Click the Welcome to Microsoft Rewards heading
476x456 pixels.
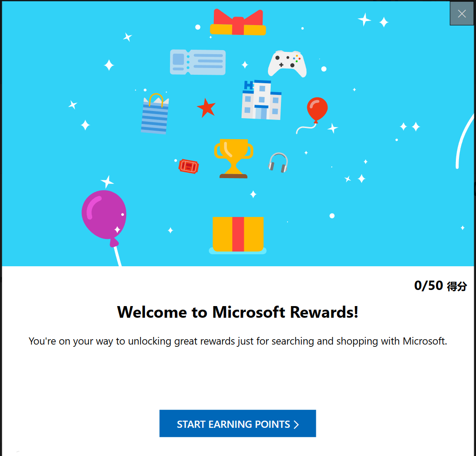coord(238,312)
